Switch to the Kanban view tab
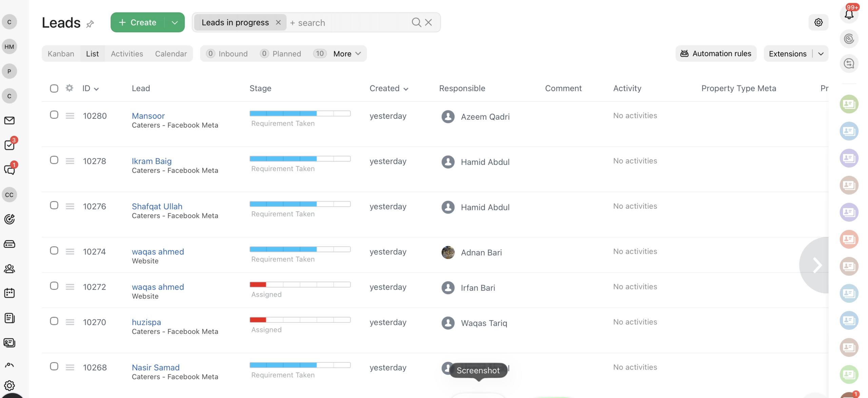 61,54
